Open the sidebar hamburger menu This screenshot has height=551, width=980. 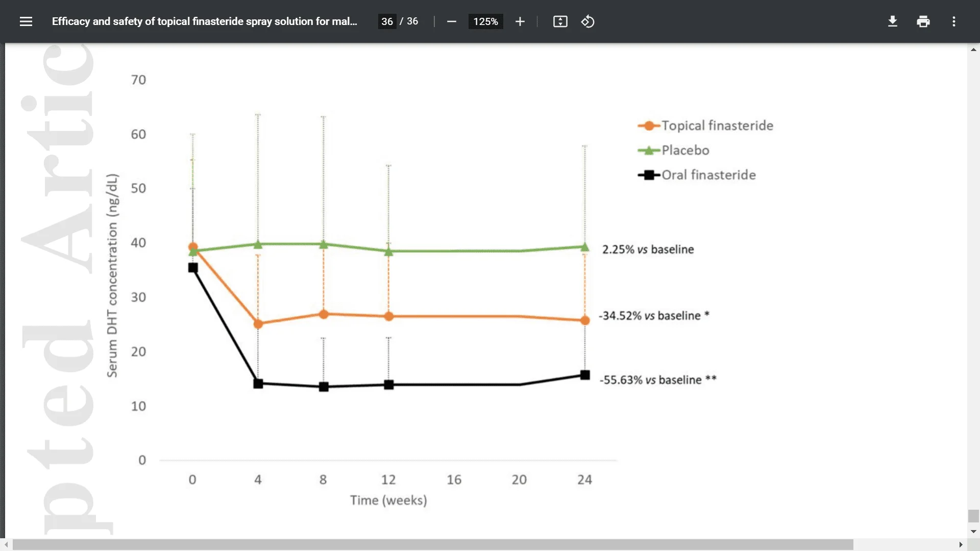[26, 21]
